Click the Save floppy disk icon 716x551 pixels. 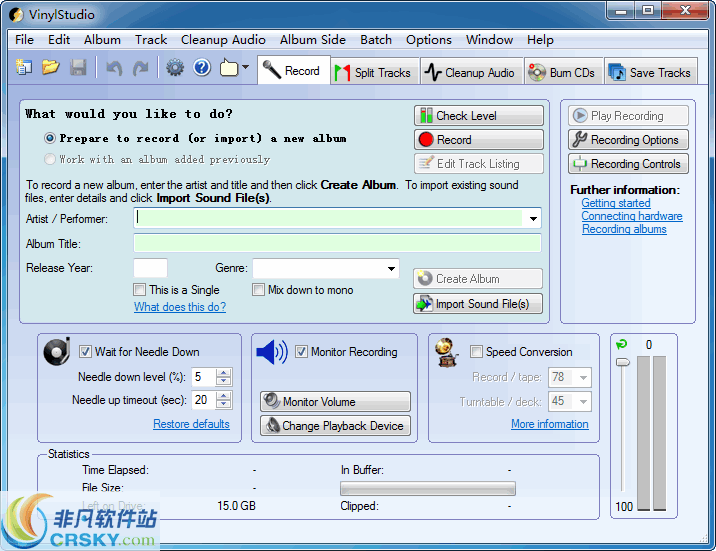[x=78, y=68]
